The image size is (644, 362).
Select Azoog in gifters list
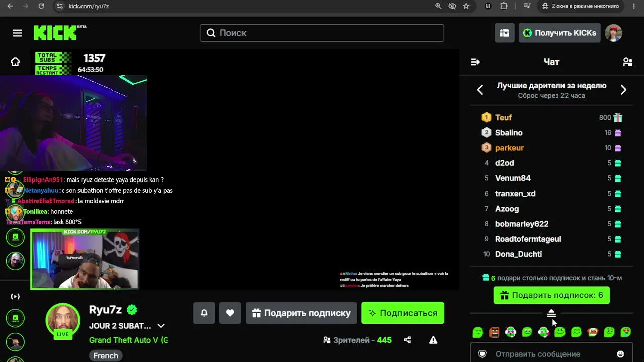coord(507,209)
